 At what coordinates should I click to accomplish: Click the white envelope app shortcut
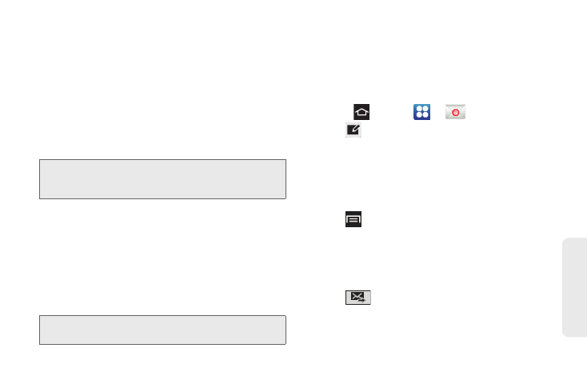[455, 111]
